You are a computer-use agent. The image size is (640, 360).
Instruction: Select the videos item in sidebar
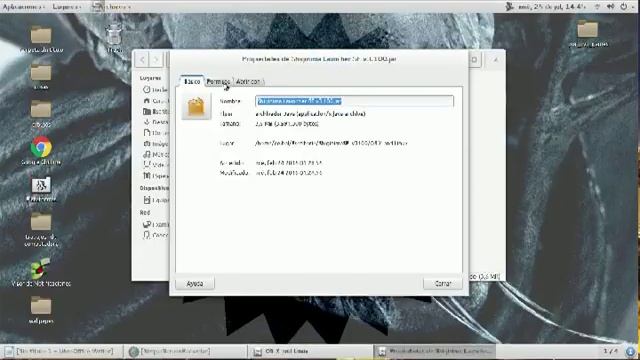point(155,165)
